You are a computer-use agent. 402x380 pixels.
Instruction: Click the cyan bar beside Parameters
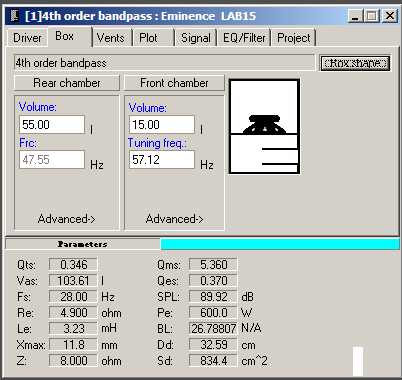(x=280, y=244)
